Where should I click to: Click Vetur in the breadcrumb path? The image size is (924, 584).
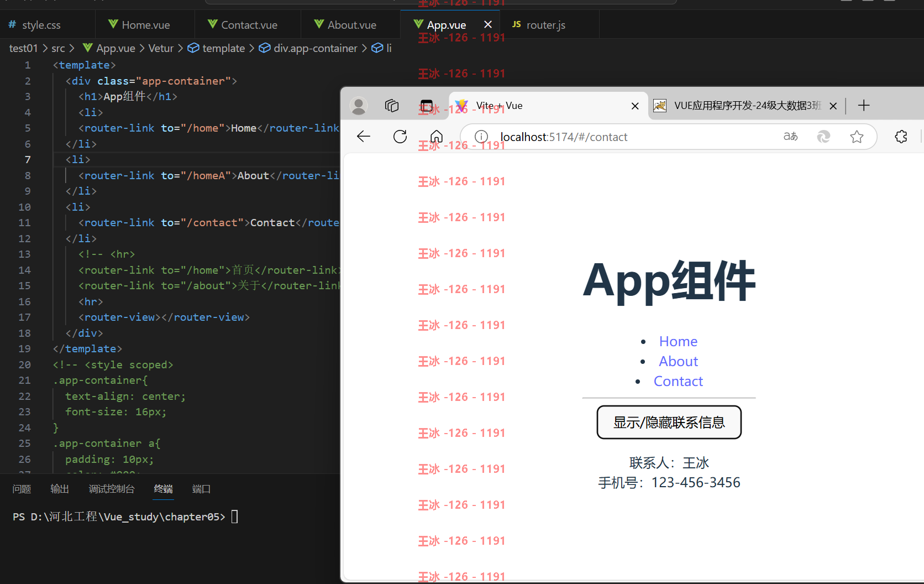click(161, 48)
